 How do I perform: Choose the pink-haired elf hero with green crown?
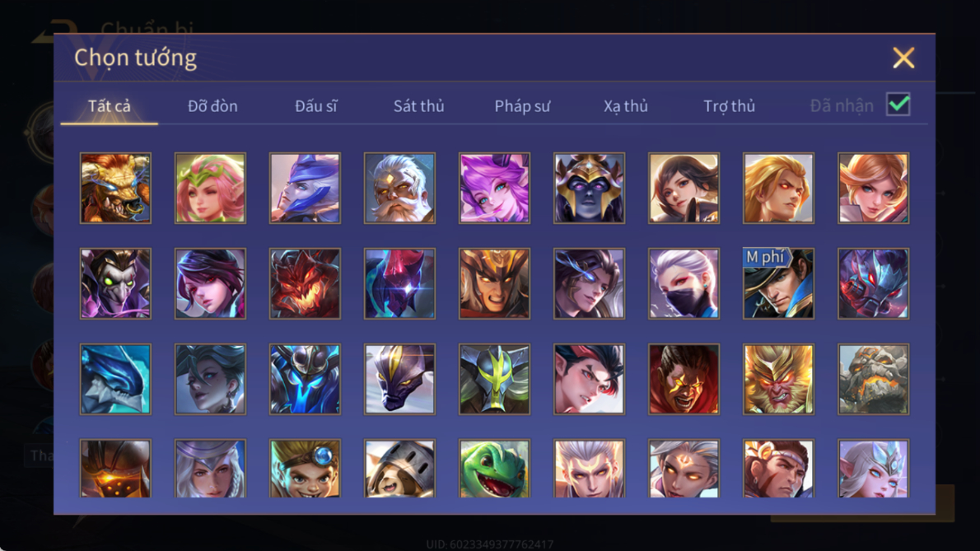click(x=210, y=188)
